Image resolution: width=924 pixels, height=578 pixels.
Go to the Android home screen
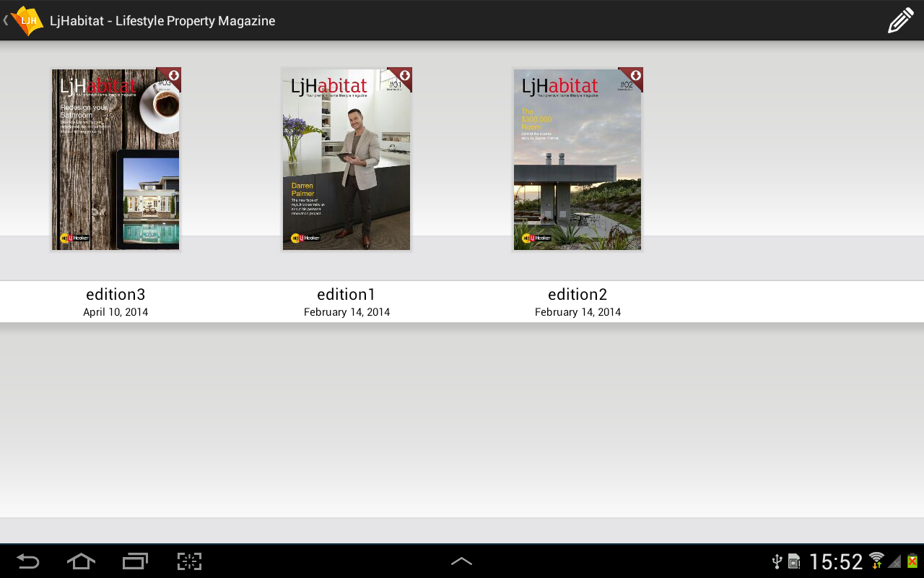[x=81, y=561]
